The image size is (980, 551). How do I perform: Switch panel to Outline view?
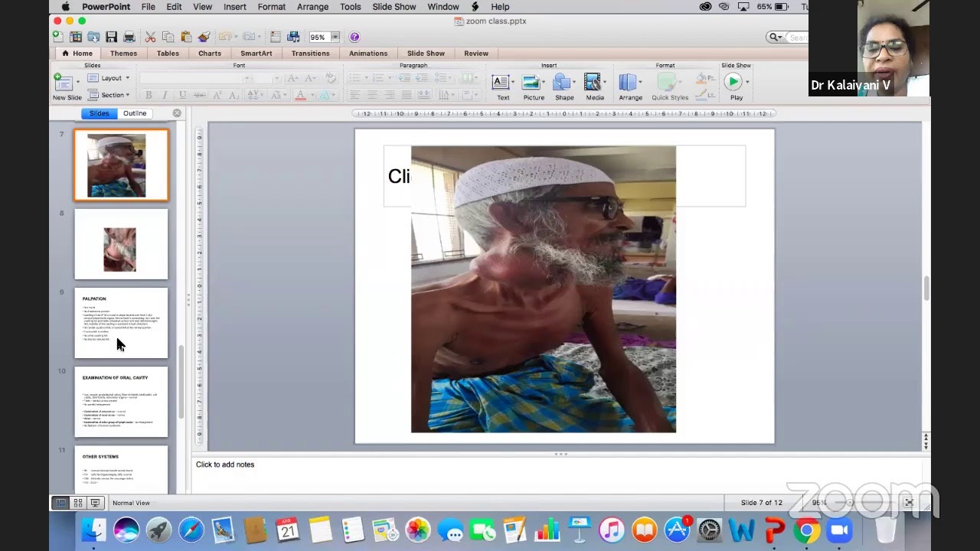click(x=135, y=113)
